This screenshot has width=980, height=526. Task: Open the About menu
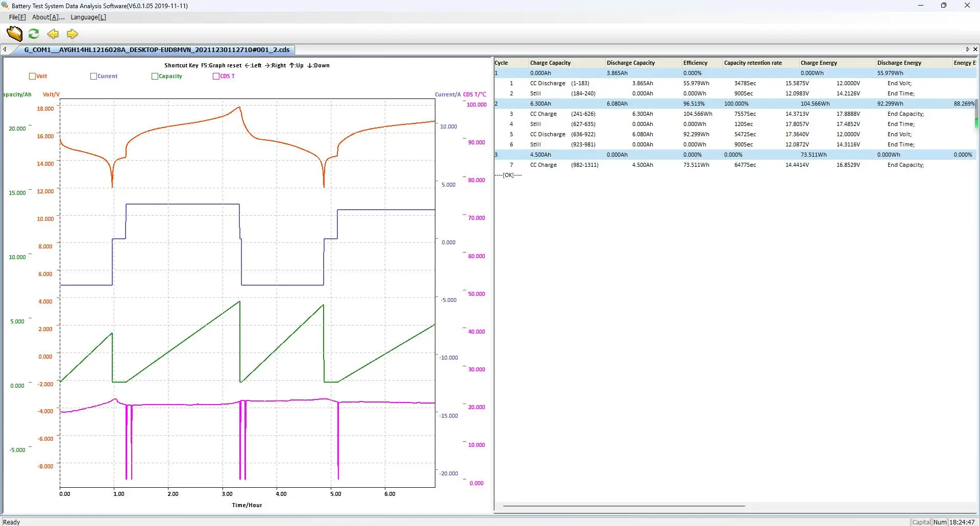pyautogui.click(x=48, y=17)
